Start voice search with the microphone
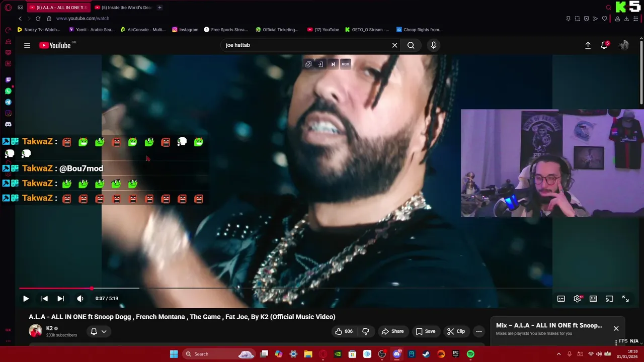The height and width of the screenshot is (362, 644). [434, 45]
